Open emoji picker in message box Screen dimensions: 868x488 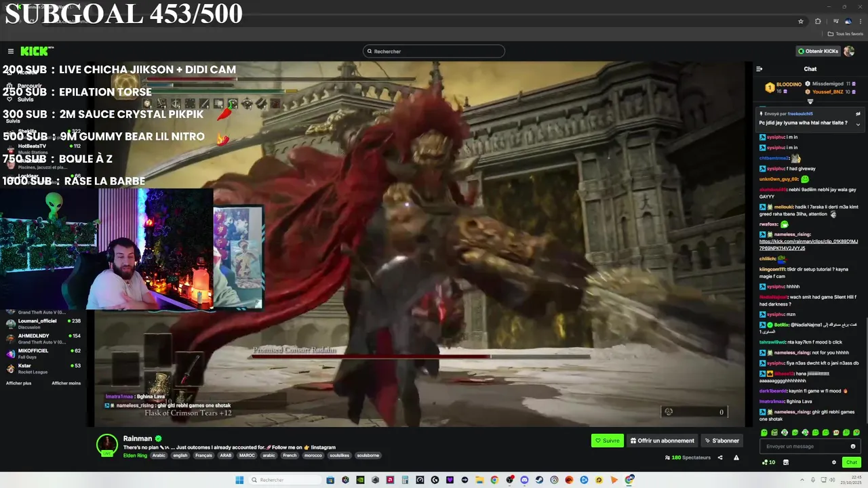click(853, 447)
